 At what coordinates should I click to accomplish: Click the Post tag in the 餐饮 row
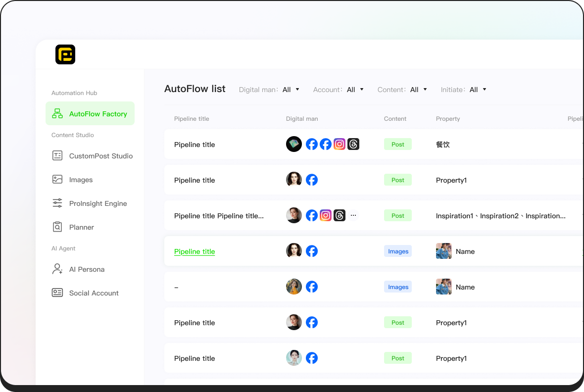[x=398, y=145]
